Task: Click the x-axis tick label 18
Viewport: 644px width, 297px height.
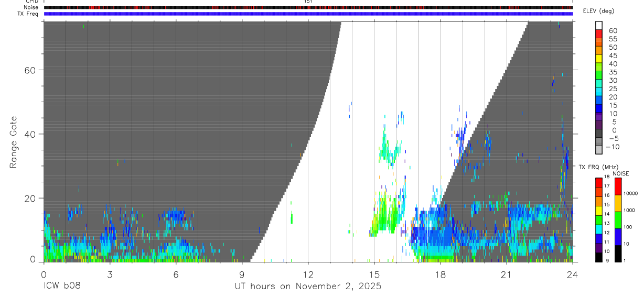Action: [440, 274]
